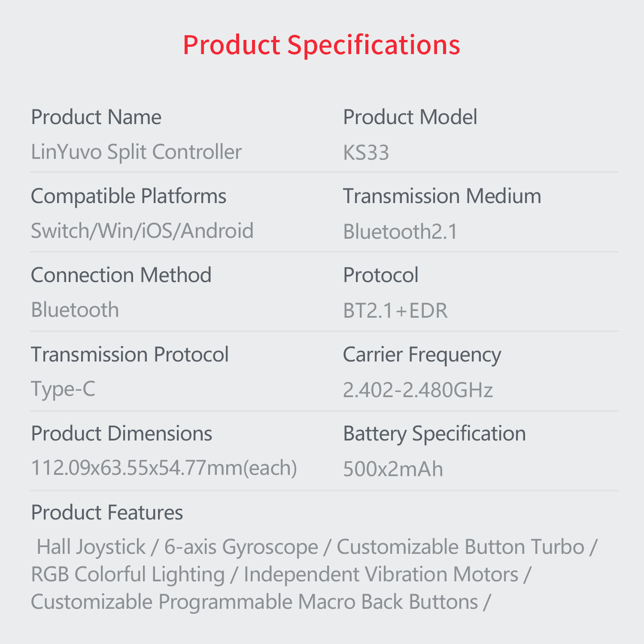Viewport: 644px width, 644px height.
Task: Click the Protocol label
Action: 380,275
